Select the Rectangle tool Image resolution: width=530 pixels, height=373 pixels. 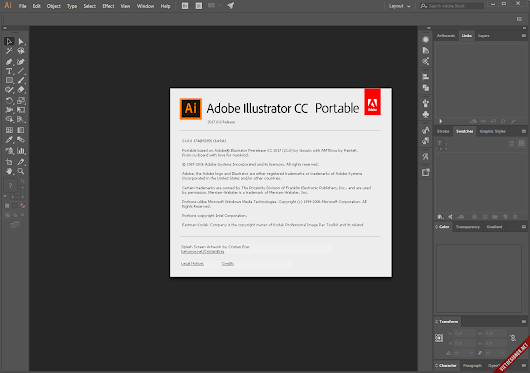pyautogui.click(x=9, y=80)
